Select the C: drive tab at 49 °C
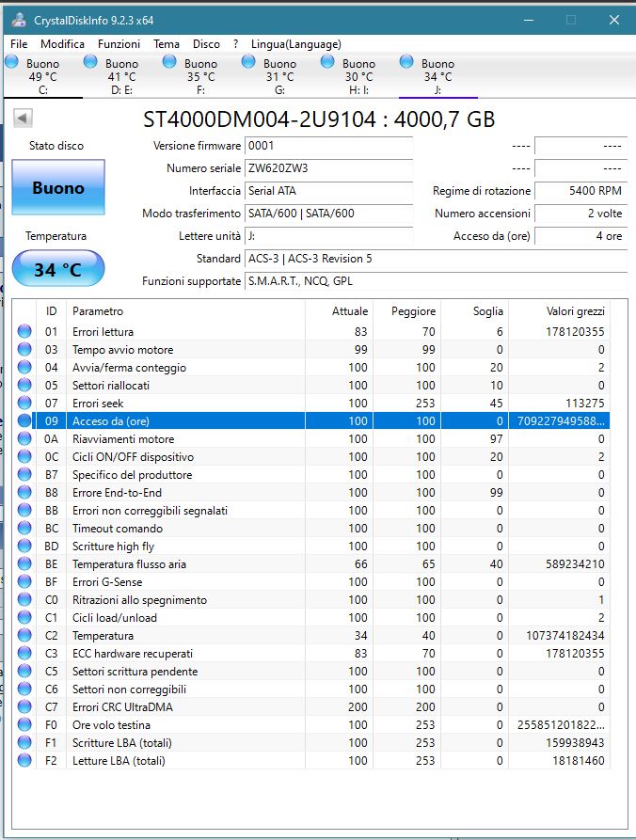636x840 pixels. [x=43, y=76]
